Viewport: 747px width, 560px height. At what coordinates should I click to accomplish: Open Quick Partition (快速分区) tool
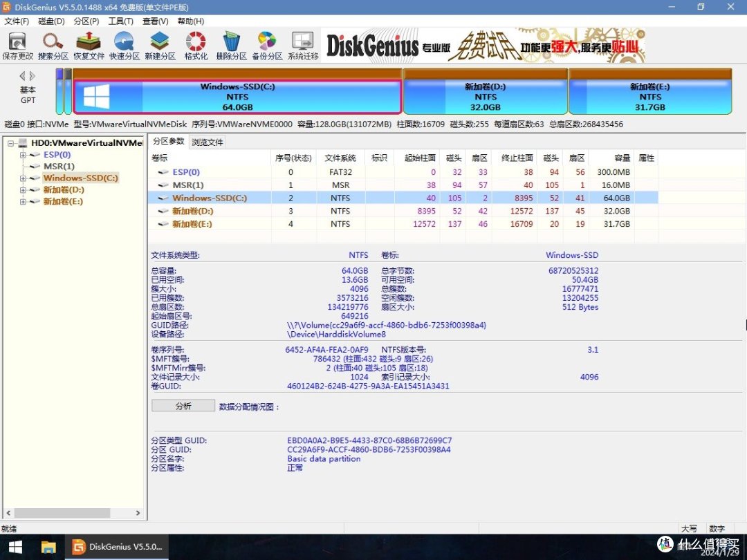tap(124, 46)
